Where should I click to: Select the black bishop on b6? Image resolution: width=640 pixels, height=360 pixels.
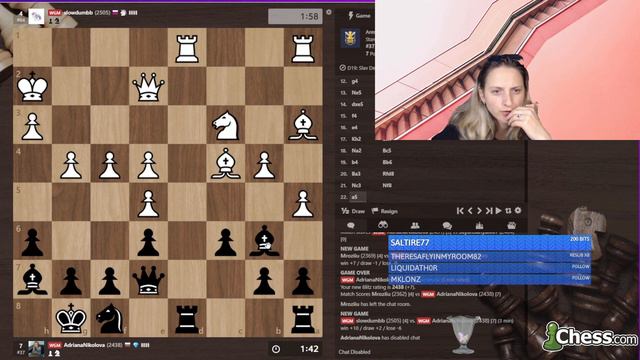264,241
